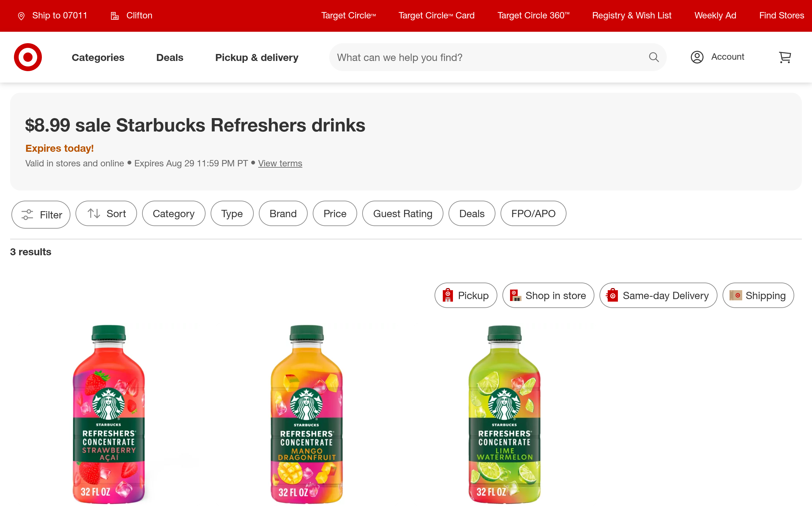Click the Shop in store icon
Image resolution: width=812 pixels, height=508 pixels.
[x=515, y=295]
